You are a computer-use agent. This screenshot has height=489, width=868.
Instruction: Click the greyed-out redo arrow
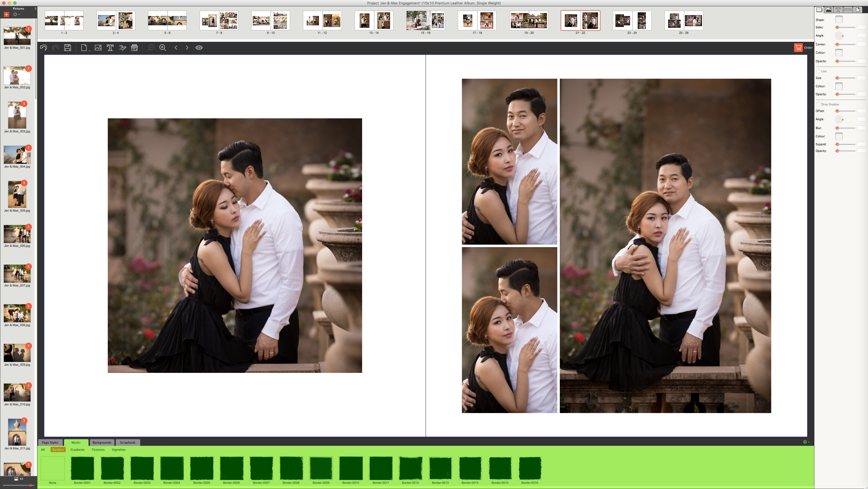coord(56,48)
